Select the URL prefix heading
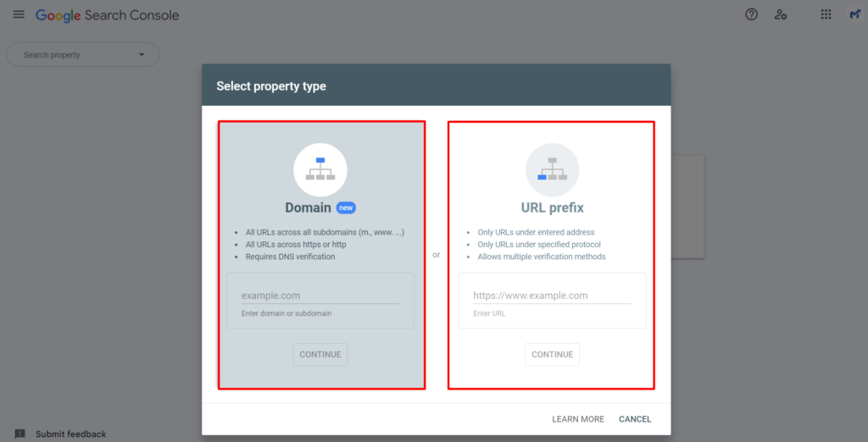The width and height of the screenshot is (868, 442). tap(553, 208)
